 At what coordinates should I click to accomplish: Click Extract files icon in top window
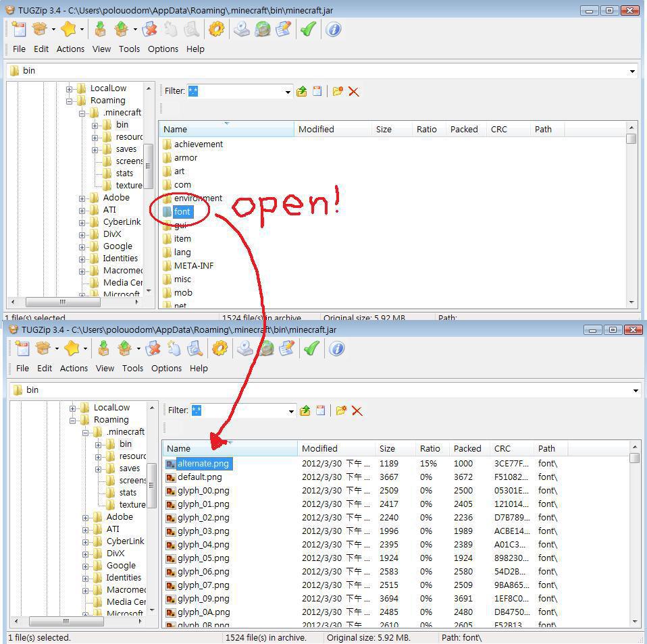point(122,29)
